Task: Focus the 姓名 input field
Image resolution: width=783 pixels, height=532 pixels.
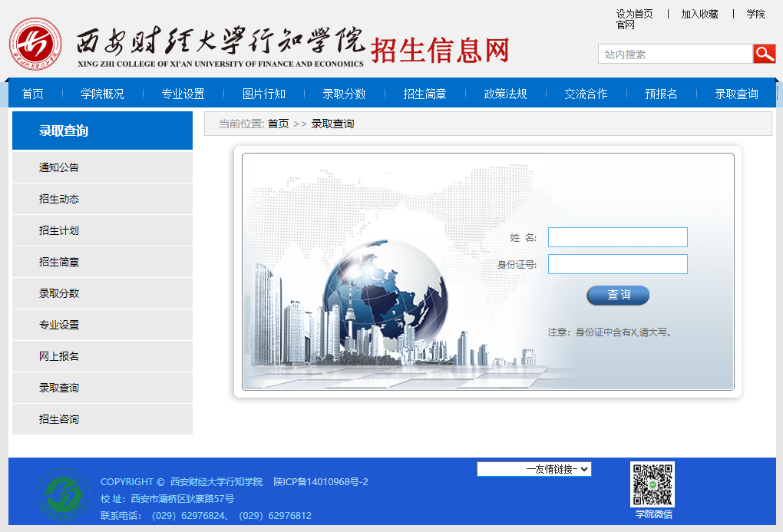Action: point(618,237)
